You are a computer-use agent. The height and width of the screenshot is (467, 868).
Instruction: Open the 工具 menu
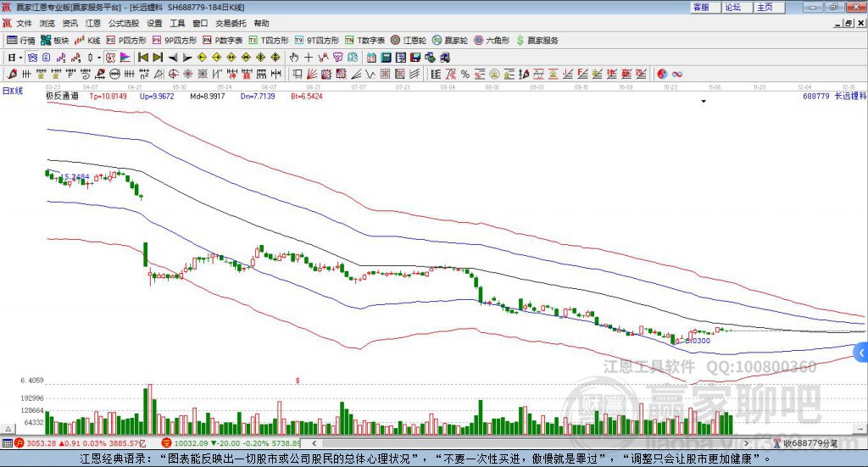(x=177, y=23)
